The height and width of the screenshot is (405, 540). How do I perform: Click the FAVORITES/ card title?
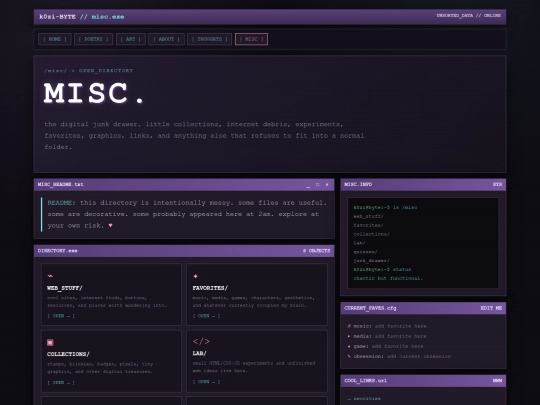210,288
